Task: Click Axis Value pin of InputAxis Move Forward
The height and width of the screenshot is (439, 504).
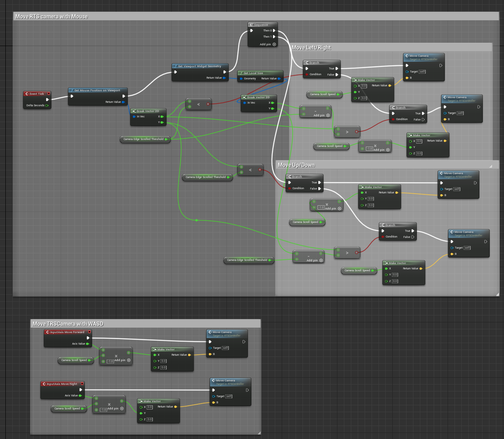Action: tap(88, 344)
